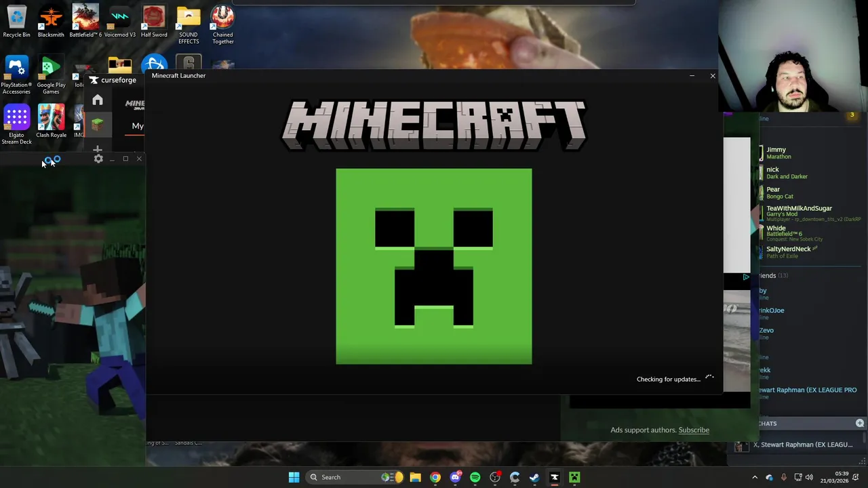Click the Creeper face splash image

click(434, 266)
